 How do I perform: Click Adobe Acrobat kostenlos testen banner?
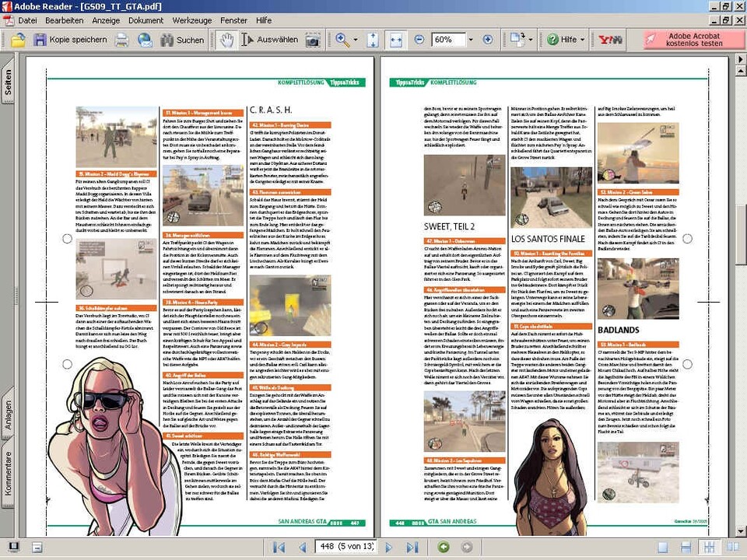click(x=693, y=40)
